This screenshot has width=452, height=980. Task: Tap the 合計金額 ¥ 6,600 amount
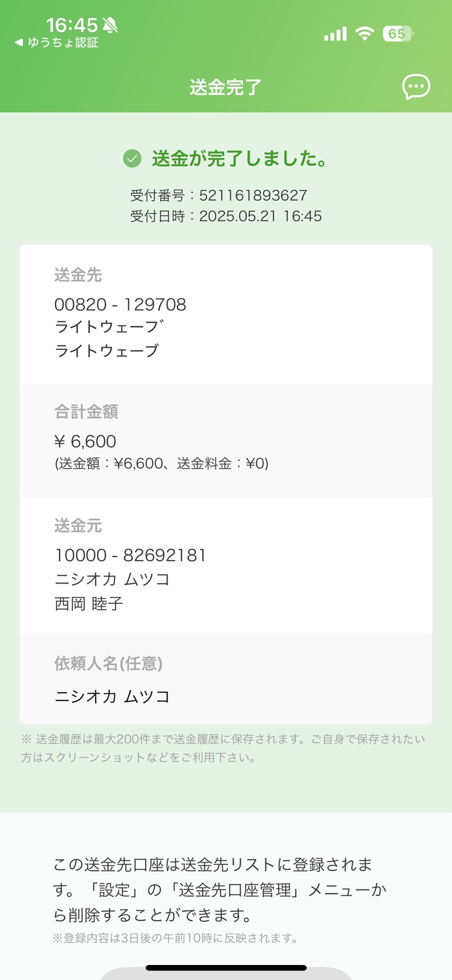point(85,442)
